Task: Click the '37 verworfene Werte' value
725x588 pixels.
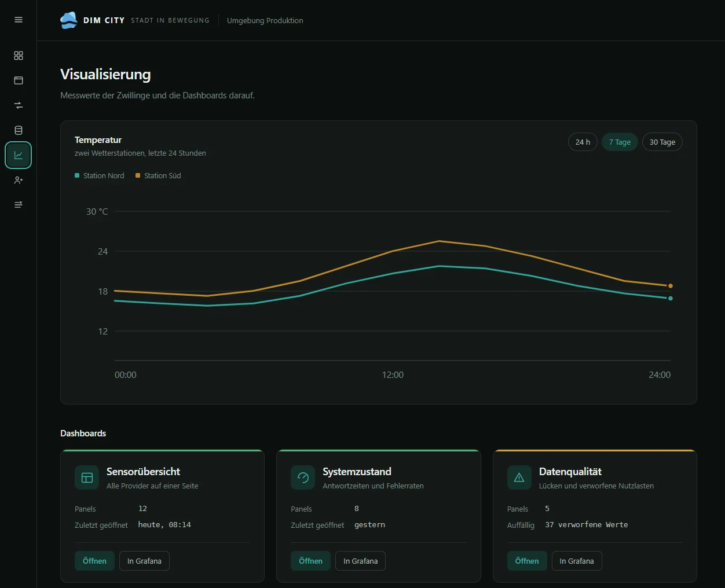Action: point(587,525)
